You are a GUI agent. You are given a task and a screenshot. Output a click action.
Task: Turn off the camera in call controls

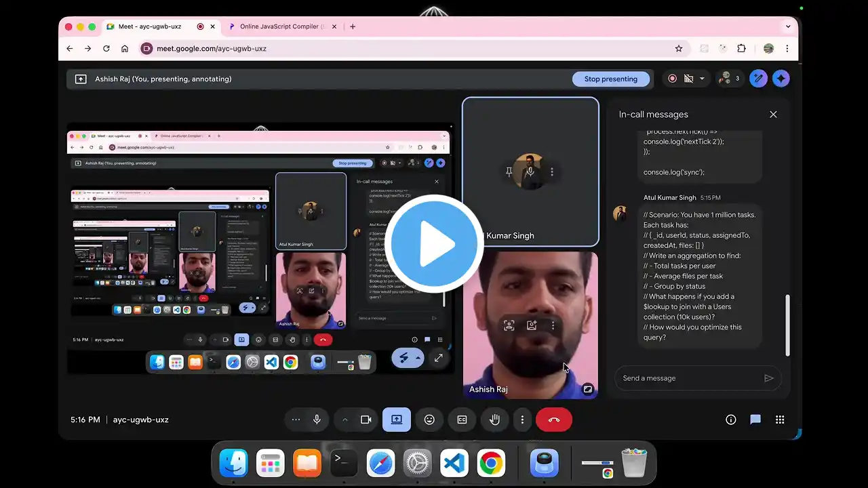tap(366, 420)
